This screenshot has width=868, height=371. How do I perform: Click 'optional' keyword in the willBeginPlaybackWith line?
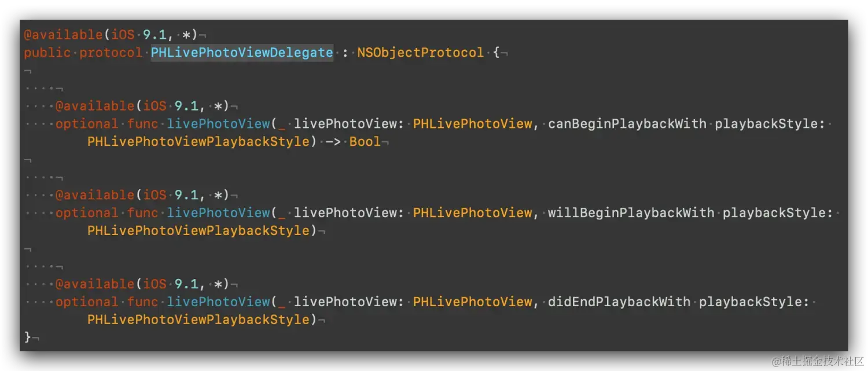coord(87,213)
